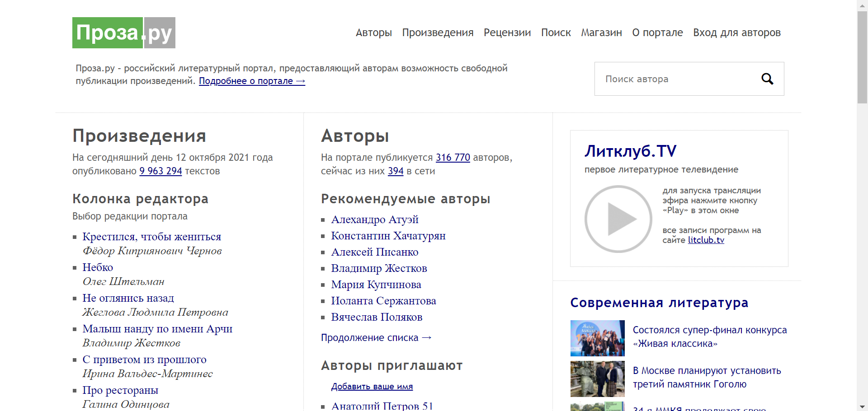This screenshot has width=868, height=411.
Task: Follow the Продолжение списка link
Action: [376, 338]
